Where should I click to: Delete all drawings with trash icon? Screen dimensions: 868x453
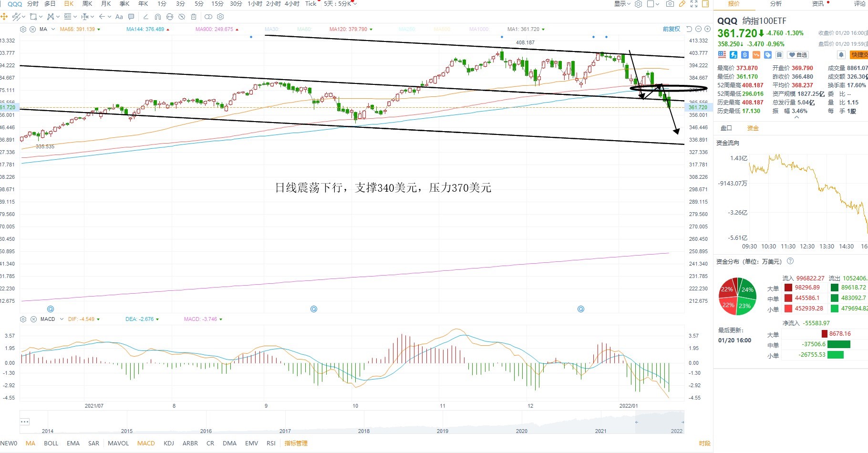(194, 17)
